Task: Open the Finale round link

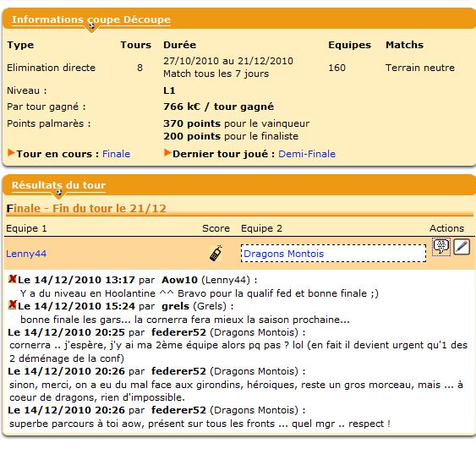Action: pyautogui.click(x=117, y=154)
